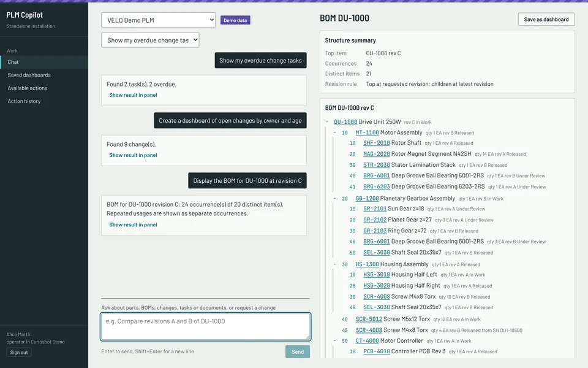Collapse the GB-1200 Planetary Gearbox Assembly node
The width and height of the screenshot is (588, 368).
pyautogui.click(x=334, y=199)
